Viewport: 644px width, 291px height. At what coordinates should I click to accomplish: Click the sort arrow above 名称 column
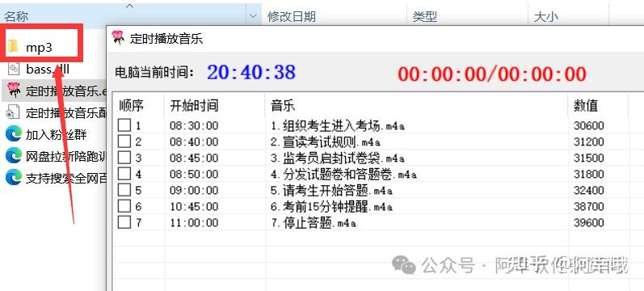pos(129,6)
